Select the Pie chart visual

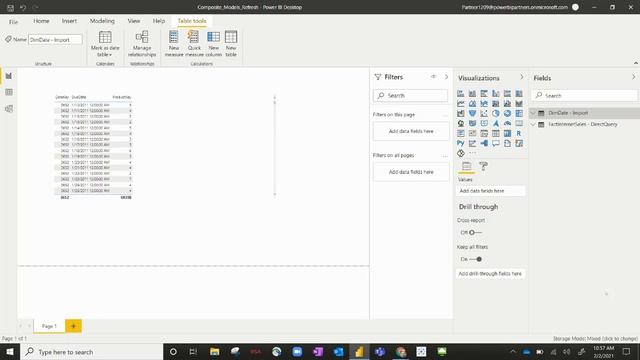tap(496, 113)
